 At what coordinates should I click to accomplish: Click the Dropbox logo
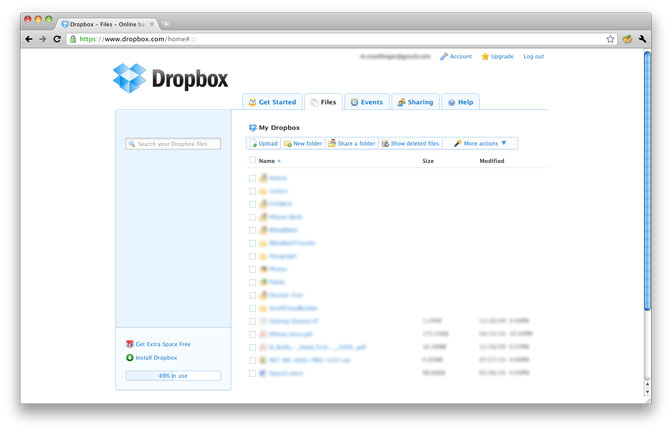pyautogui.click(x=170, y=78)
